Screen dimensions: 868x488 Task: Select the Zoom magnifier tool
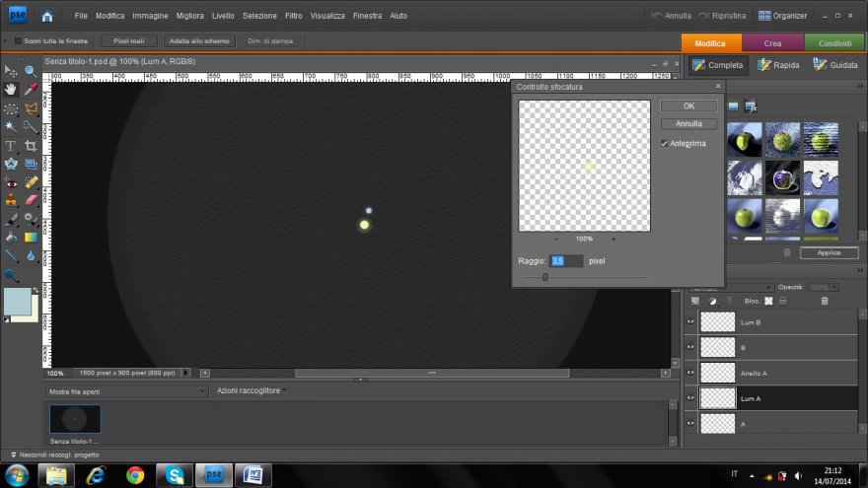coord(31,71)
